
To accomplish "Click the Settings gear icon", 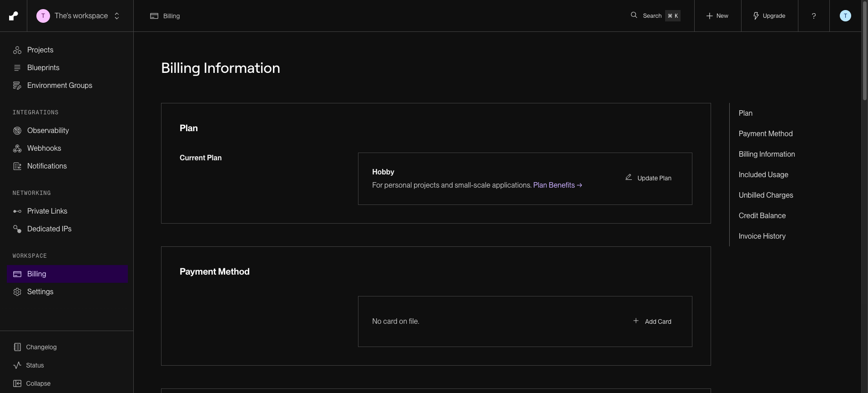I will pos(17,292).
